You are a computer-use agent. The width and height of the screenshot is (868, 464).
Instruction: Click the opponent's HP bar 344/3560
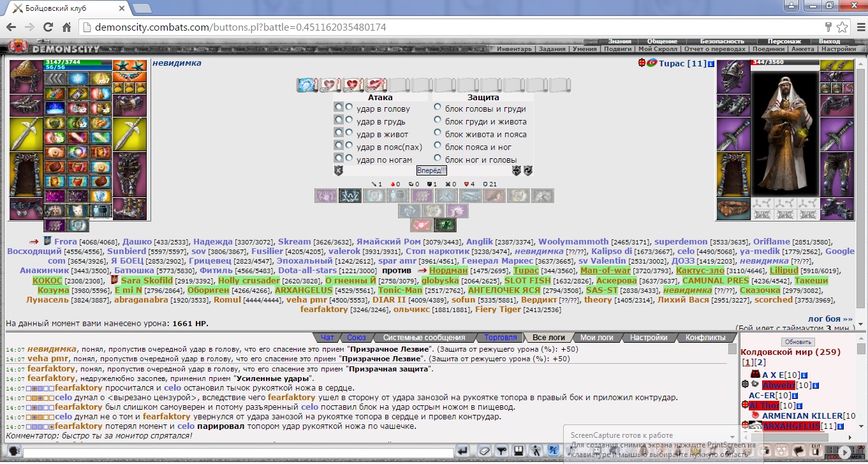(x=785, y=62)
